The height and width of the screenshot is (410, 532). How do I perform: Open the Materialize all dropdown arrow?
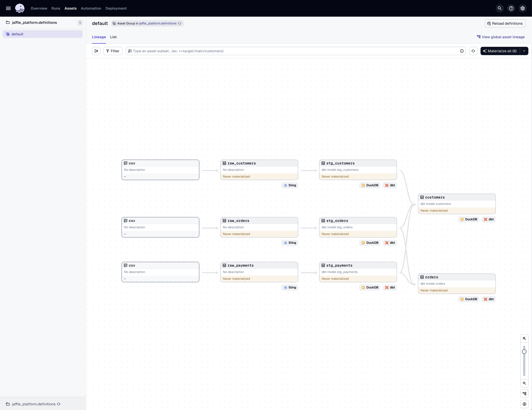(x=524, y=51)
